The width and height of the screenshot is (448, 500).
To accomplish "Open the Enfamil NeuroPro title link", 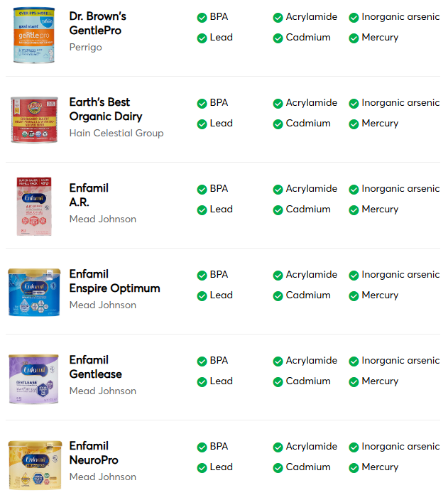I will click(x=94, y=453).
